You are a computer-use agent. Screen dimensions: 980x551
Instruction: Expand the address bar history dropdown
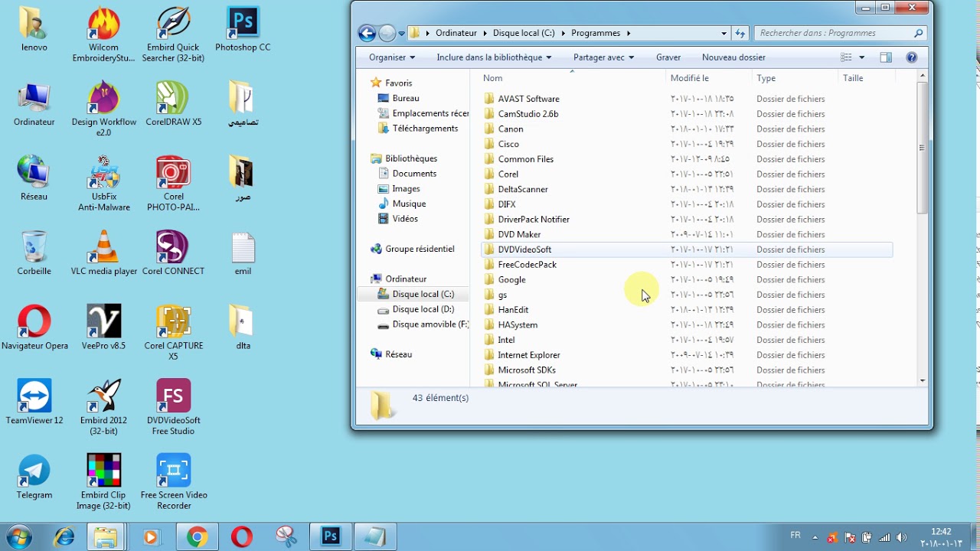click(x=724, y=34)
